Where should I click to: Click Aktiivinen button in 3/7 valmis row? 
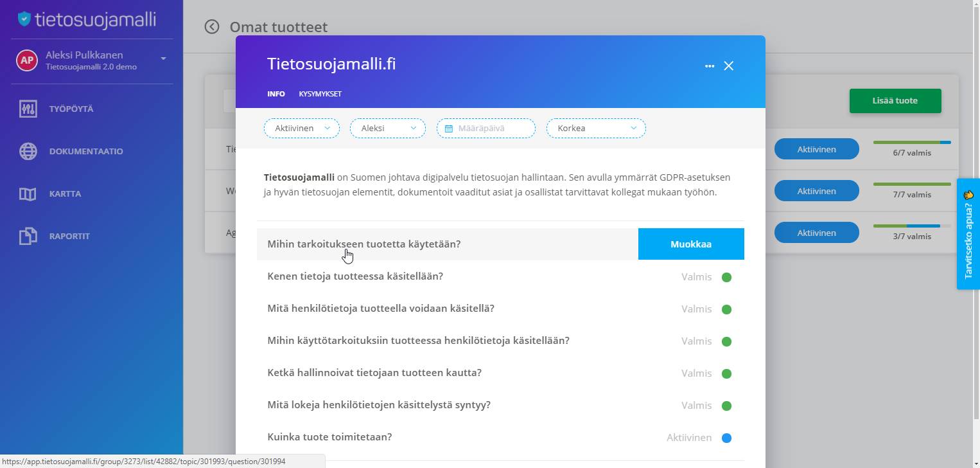(817, 233)
